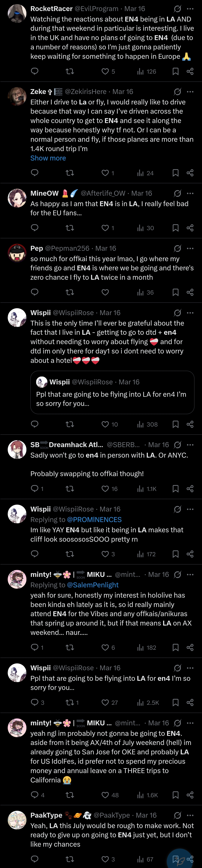Screen dimensions: 202x868
Task: Open the @SalemPenlight mention link
Action: (x=93, y=585)
